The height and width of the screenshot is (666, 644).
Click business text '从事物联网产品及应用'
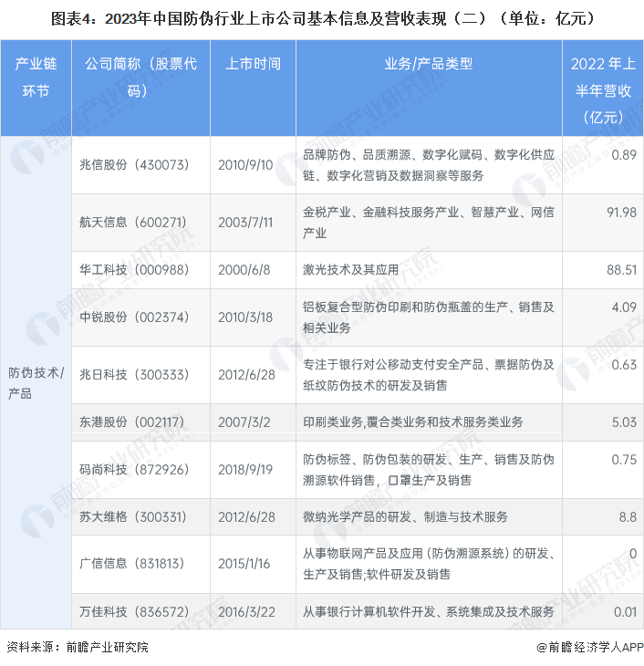363,554
